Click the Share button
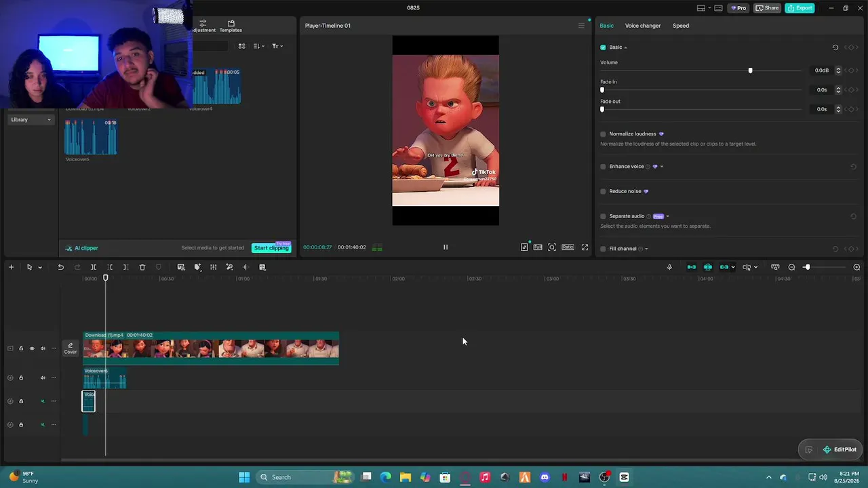The width and height of the screenshot is (868, 488). pos(767,8)
